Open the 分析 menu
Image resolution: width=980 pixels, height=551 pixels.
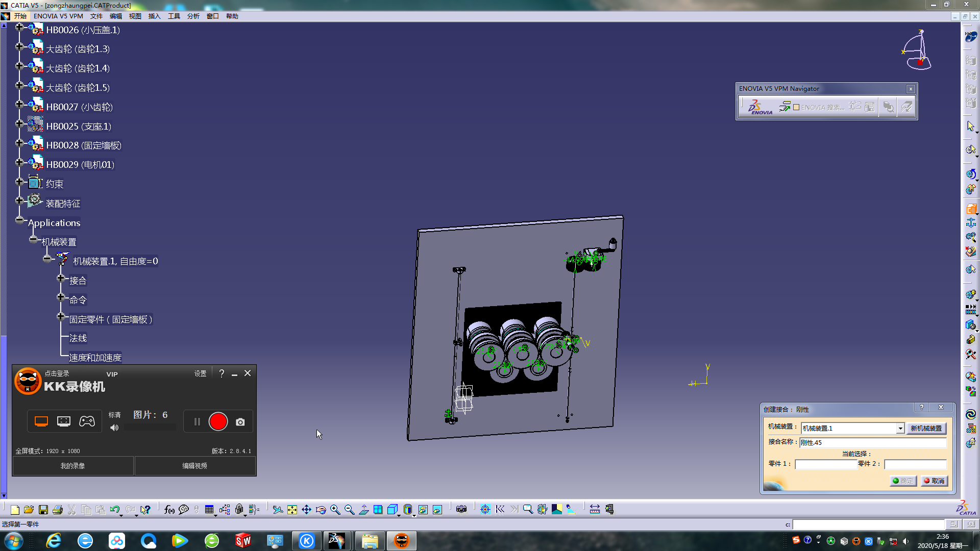(193, 16)
